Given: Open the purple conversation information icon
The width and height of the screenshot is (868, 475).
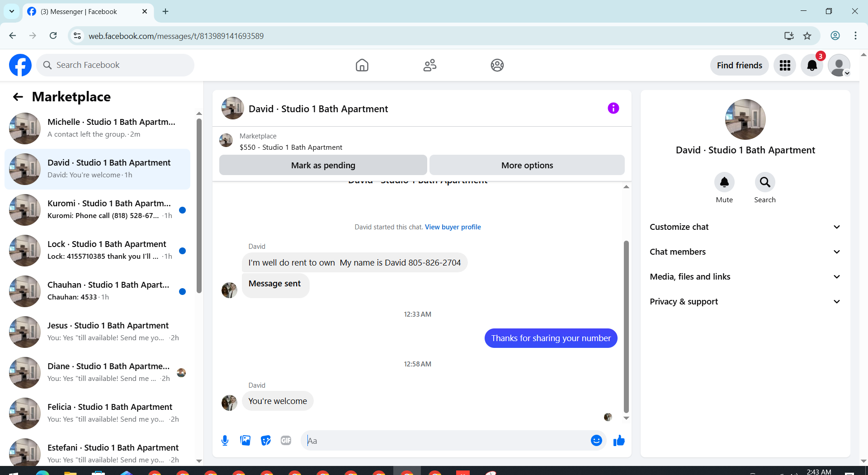Looking at the screenshot, I should 613,108.
